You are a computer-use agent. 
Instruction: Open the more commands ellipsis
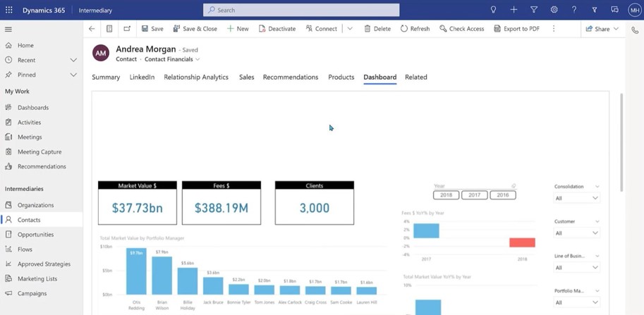[554, 29]
